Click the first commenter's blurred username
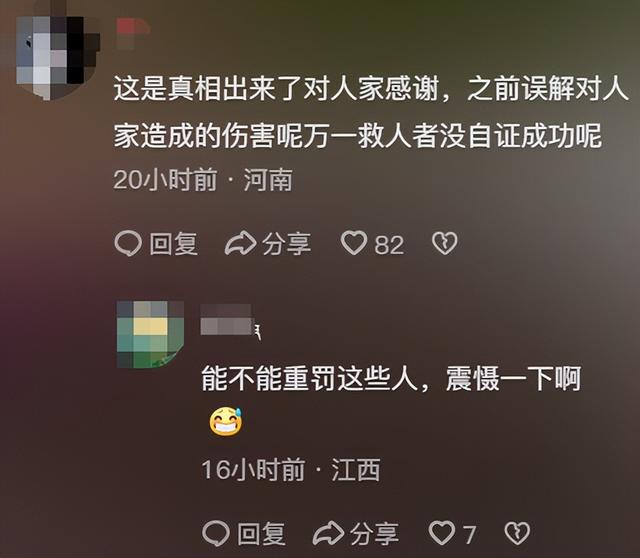The image size is (640, 558). coord(133,33)
